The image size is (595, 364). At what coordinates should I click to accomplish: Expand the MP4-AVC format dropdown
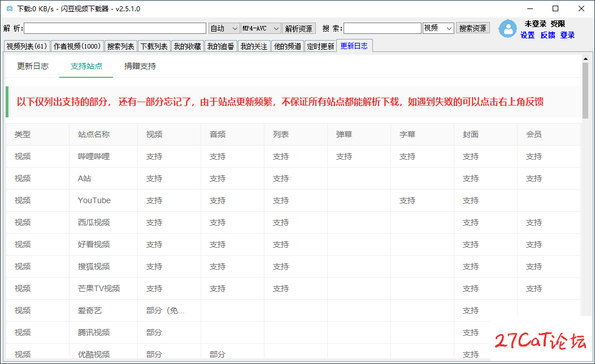[x=260, y=28]
